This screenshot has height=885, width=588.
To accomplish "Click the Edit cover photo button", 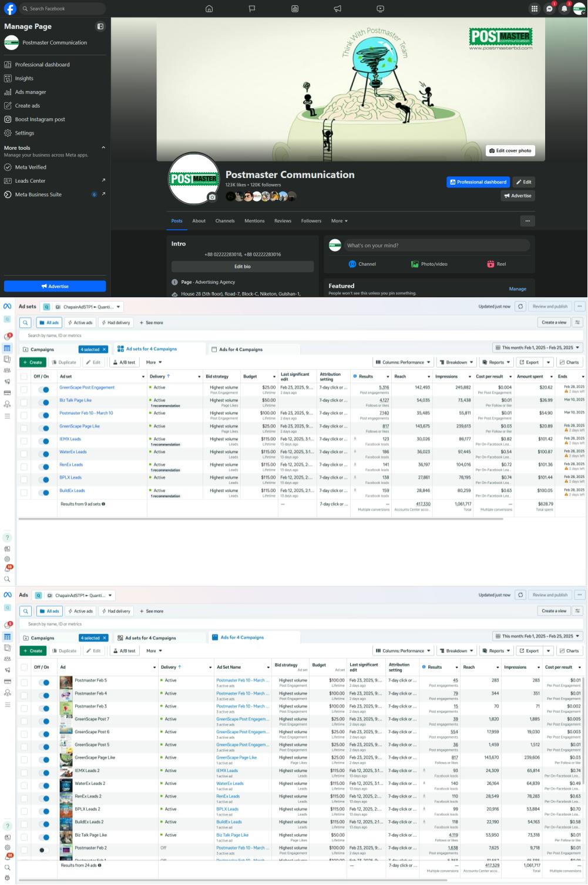I will pos(510,151).
